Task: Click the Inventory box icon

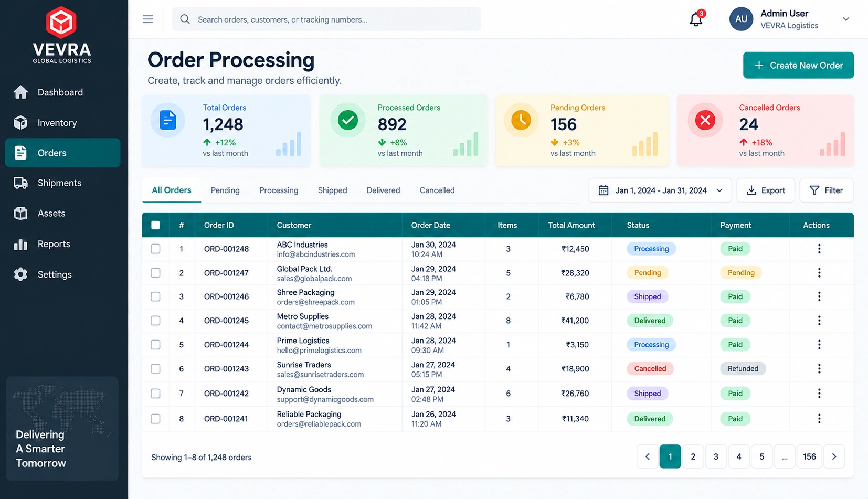Action: click(x=20, y=123)
